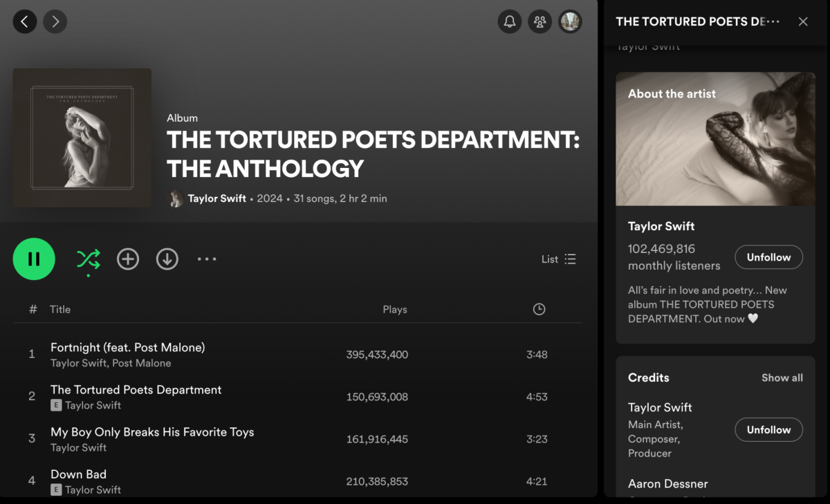Click the Plays column header
830x504 pixels.
395,310
